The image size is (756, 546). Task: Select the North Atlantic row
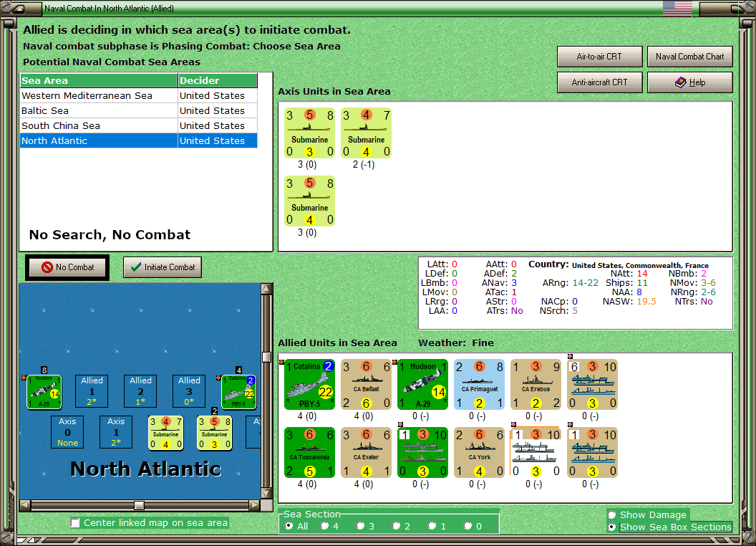(138, 140)
